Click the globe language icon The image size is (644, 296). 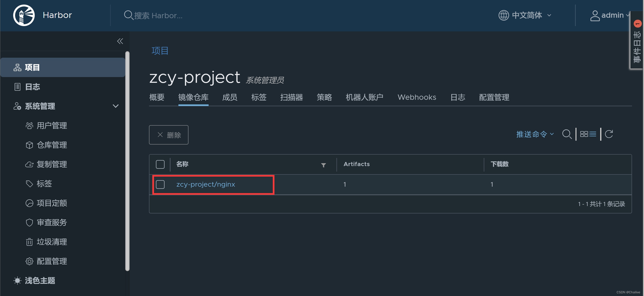pyautogui.click(x=503, y=15)
